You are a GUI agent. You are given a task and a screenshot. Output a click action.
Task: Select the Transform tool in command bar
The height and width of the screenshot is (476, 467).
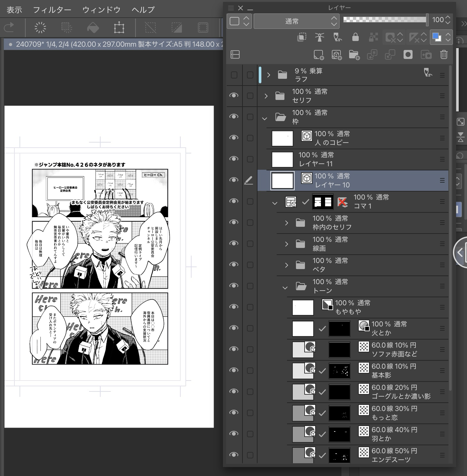click(119, 28)
